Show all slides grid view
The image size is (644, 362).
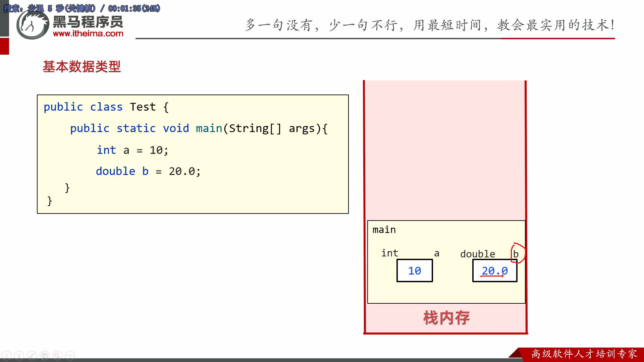click(45, 355)
